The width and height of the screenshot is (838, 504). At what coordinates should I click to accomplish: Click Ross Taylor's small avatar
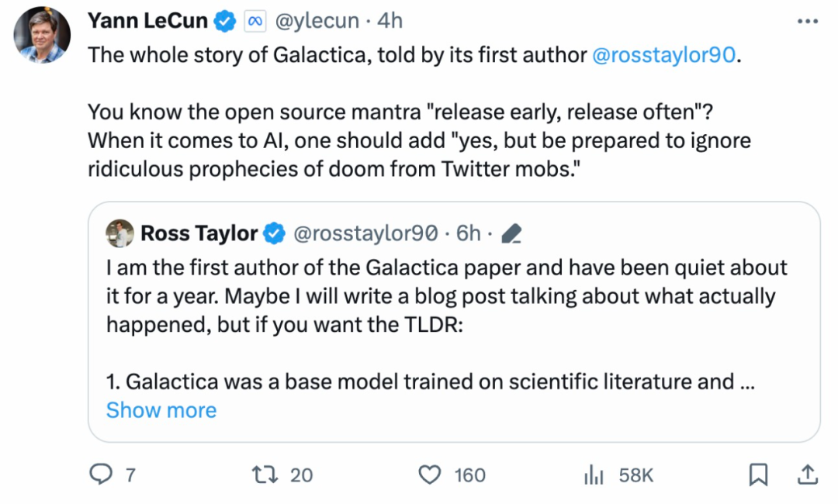pos(119,233)
